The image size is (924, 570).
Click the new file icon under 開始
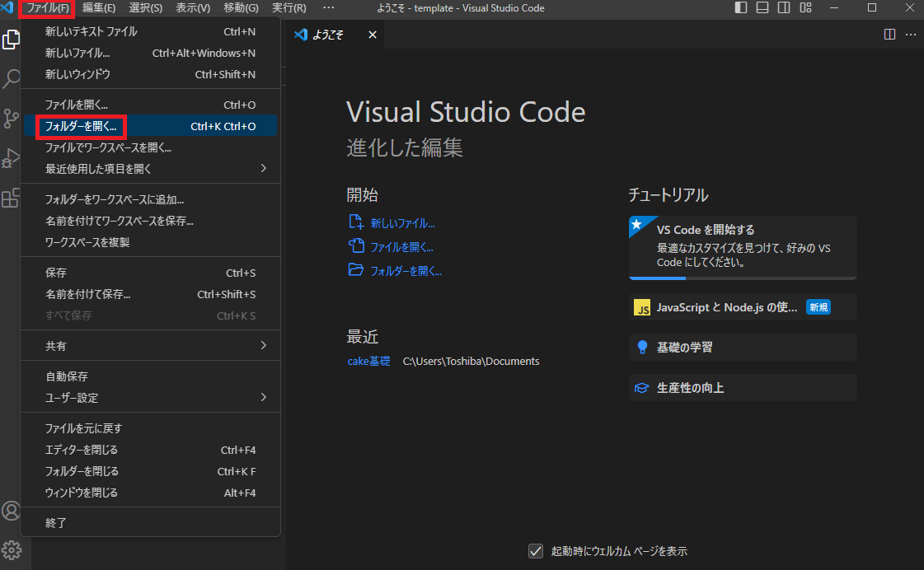[x=356, y=222]
